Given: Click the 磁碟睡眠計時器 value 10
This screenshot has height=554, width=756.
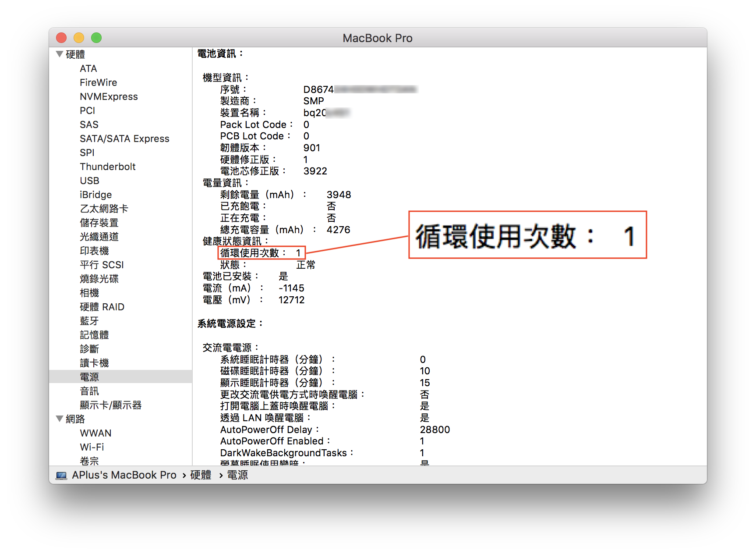Looking at the screenshot, I should tap(425, 371).
